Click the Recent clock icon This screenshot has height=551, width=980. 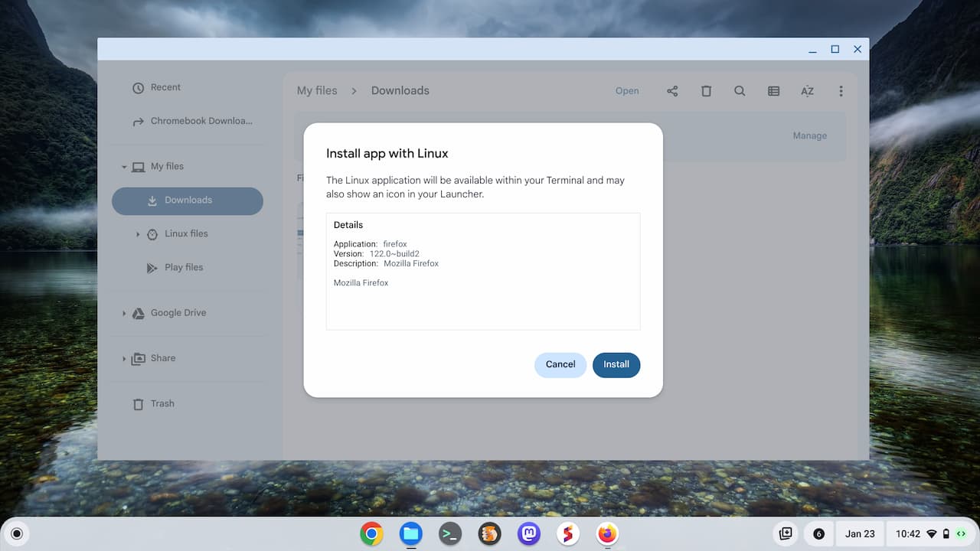click(138, 88)
